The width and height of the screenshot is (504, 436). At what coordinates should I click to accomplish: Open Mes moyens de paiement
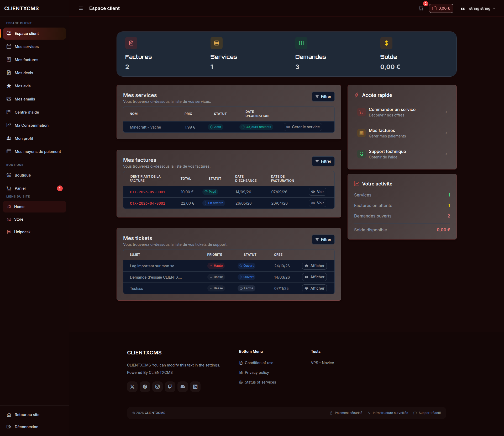tap(34, 152)
